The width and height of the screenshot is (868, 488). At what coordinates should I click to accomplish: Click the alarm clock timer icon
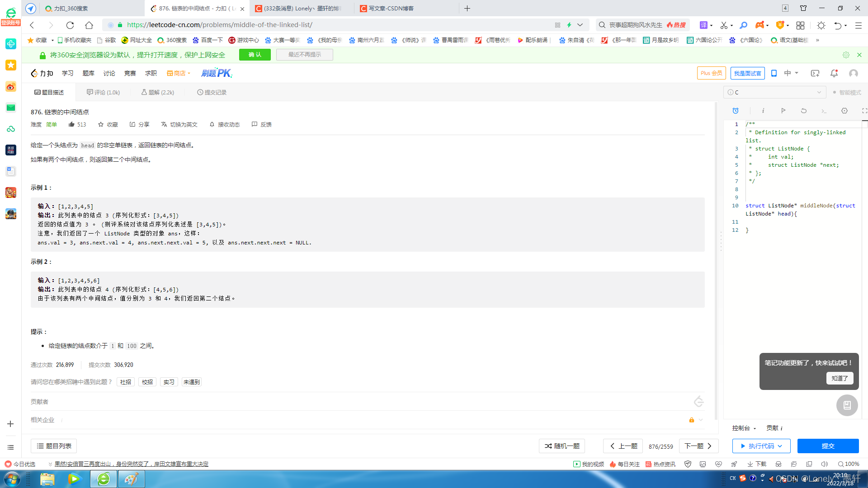click(x=736, y=111)
